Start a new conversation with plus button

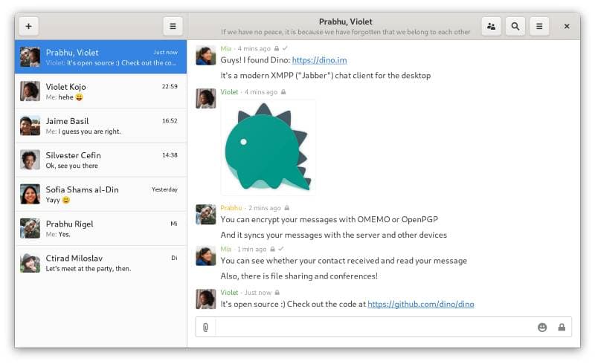(28, 26)
